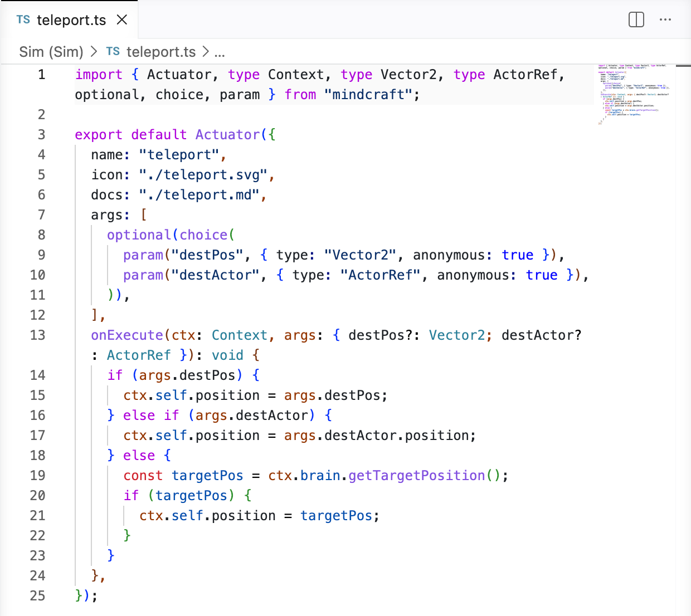Click the TS icon in the breadcrumb bar

(113, 51)
